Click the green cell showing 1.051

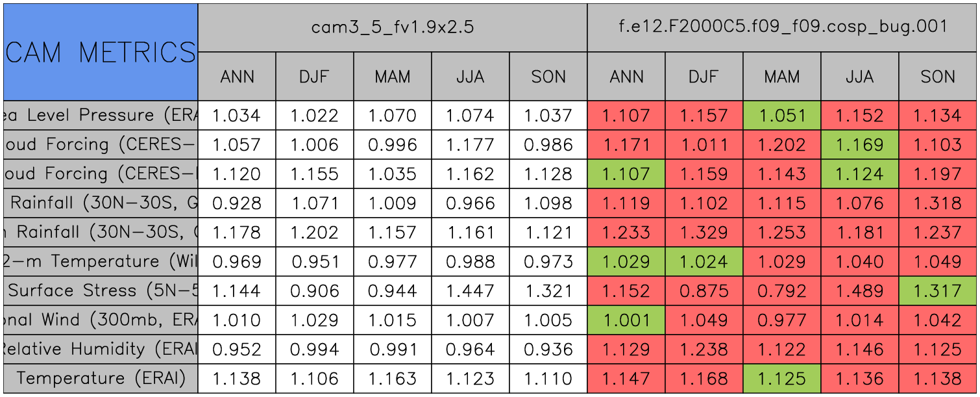point(781,116)
